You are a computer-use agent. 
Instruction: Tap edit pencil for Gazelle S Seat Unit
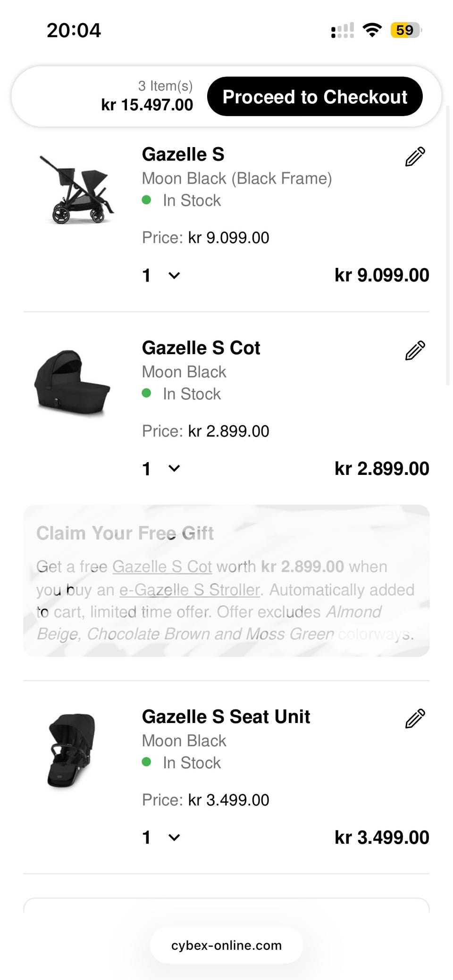[415, 719]
